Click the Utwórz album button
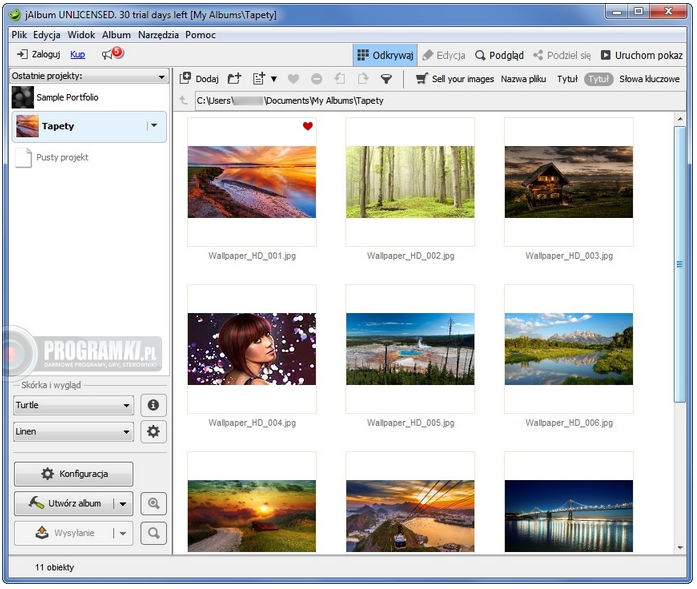 pos(64,504)
